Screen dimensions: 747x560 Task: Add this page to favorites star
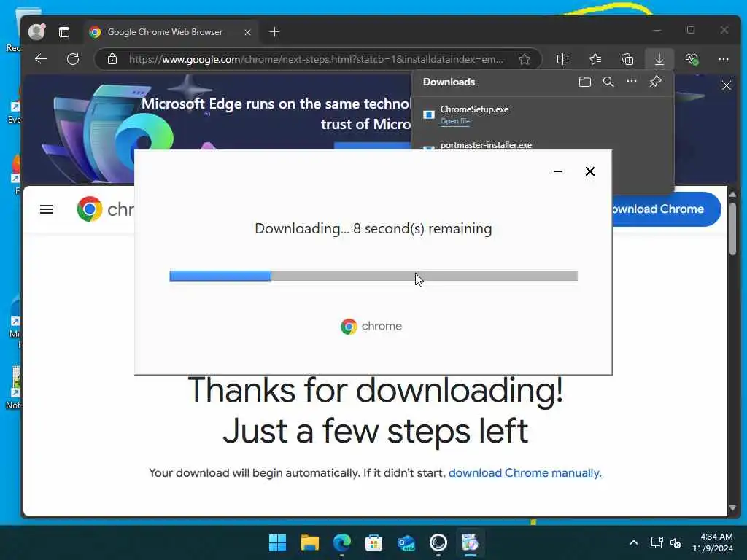525,59
